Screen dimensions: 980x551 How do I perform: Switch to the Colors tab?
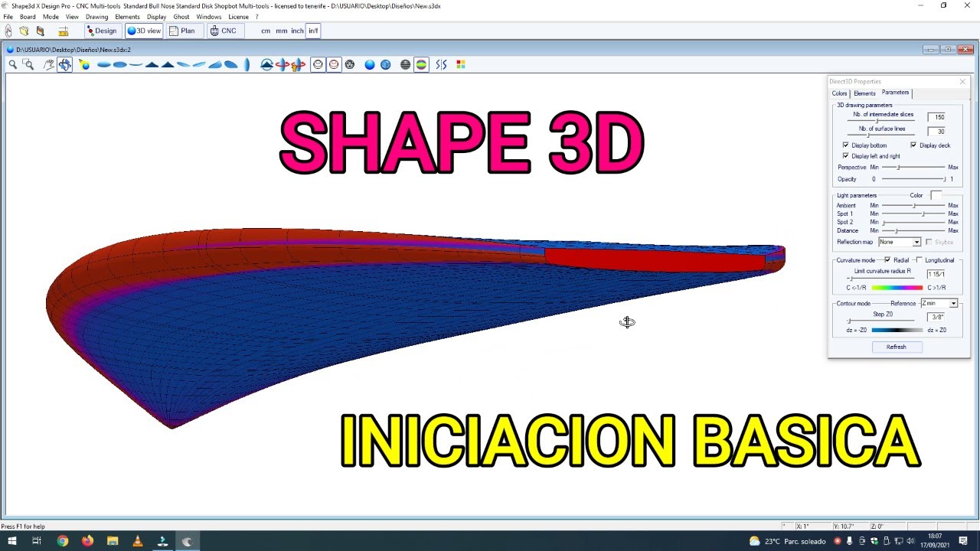coord(840,93)
